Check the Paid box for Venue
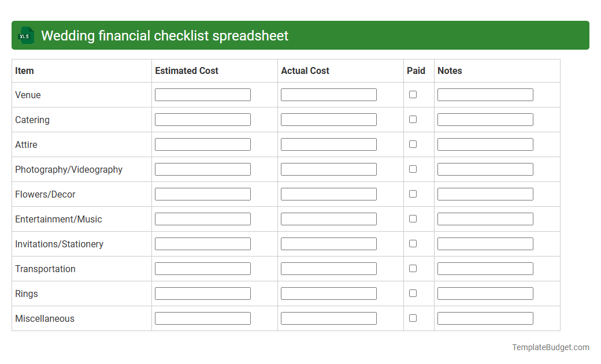Screen dimensions: 601x364 pyautogui.click(x=413, y=94)
